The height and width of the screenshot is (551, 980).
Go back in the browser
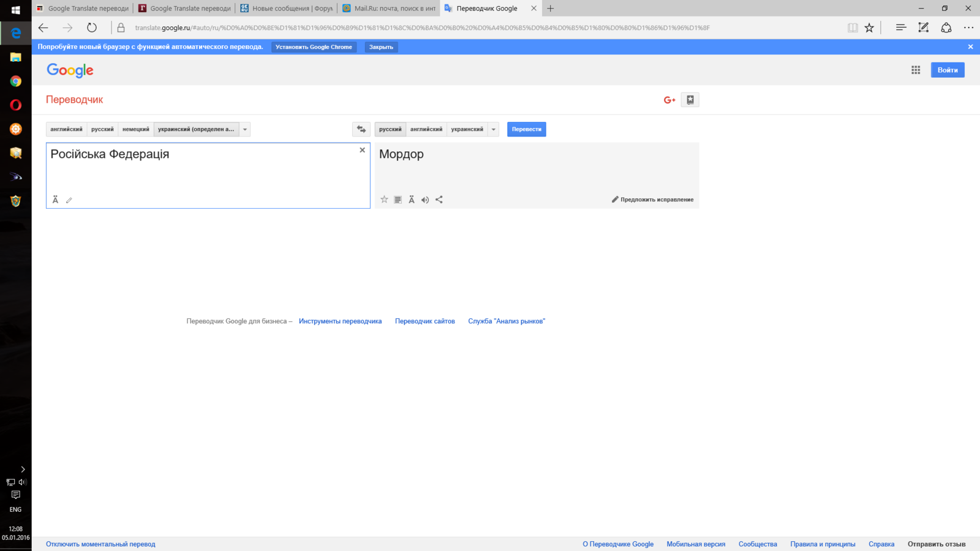[43, 28]
